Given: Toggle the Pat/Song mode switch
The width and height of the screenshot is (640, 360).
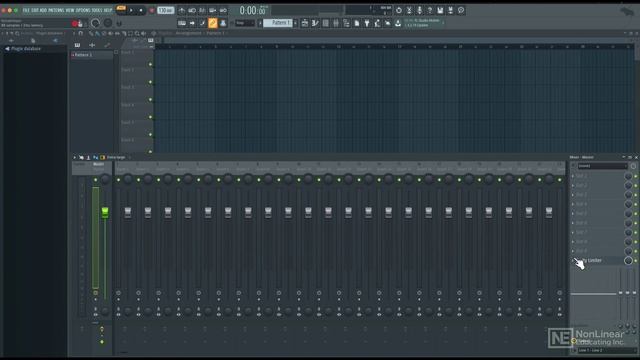Looking at the screenshot, I should pos(121,9).
